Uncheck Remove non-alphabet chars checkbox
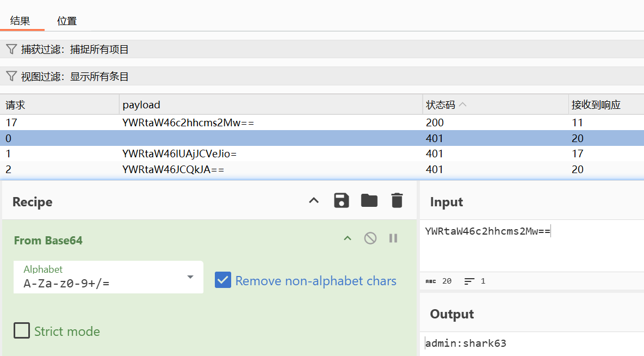The image size is (644, 356). pos(223,280)
